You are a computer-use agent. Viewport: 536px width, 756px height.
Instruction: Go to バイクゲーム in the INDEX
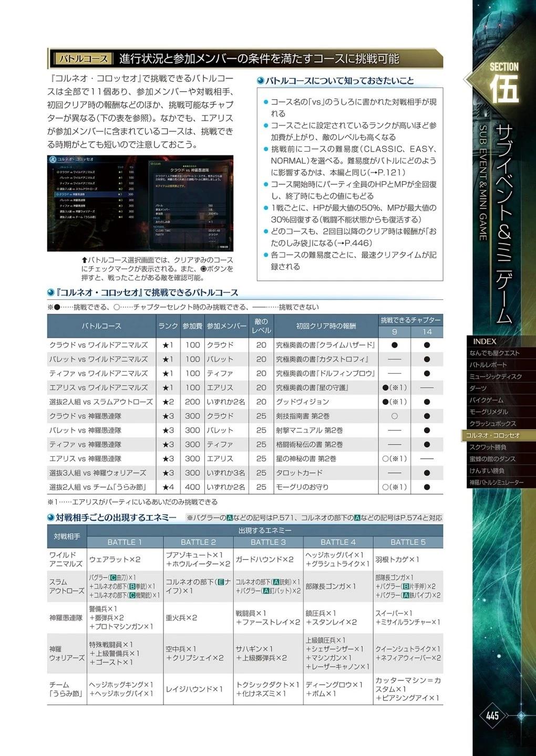[x=486, y=400]
